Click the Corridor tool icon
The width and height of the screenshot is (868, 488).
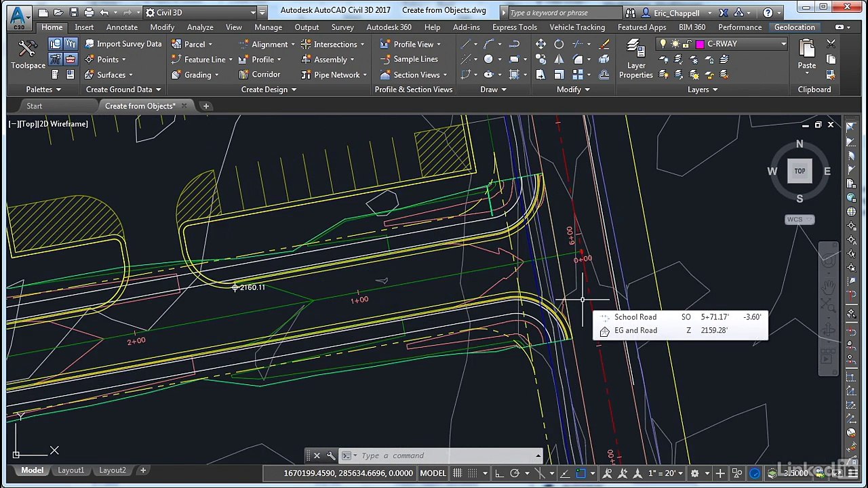click(244, 75)
